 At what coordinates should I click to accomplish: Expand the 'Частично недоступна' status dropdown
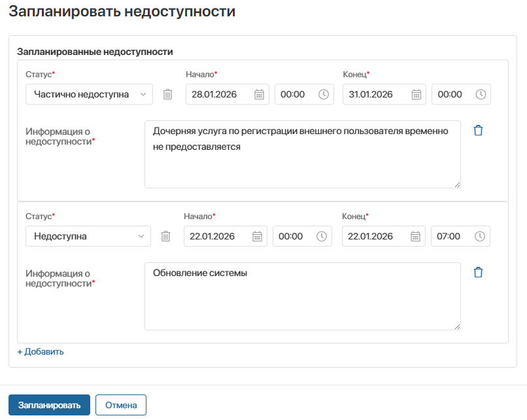coord(89,94)
